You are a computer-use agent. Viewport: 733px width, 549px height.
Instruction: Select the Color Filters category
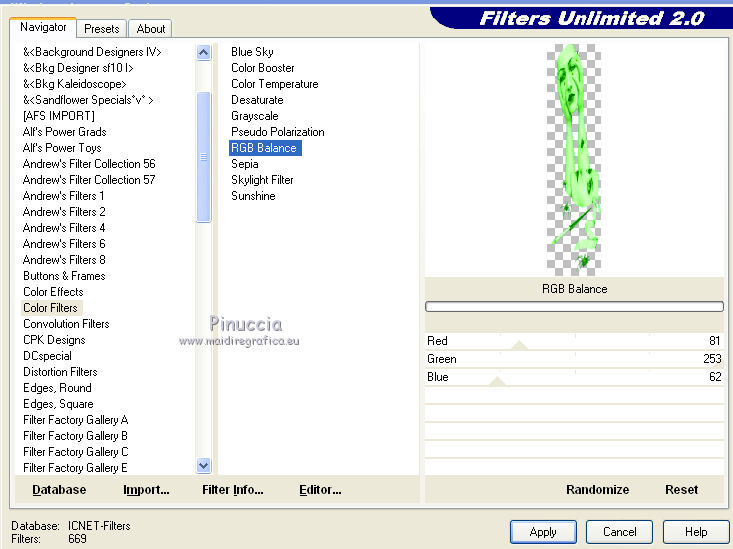pos(50,308)
